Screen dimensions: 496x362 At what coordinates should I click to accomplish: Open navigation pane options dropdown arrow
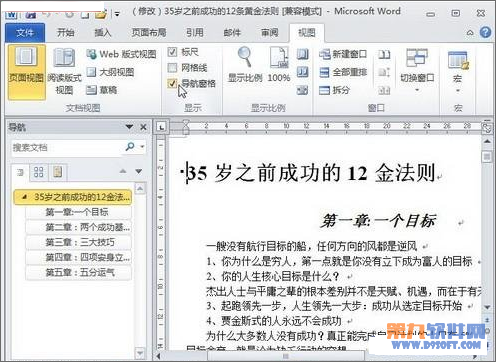tap(129, 127)
